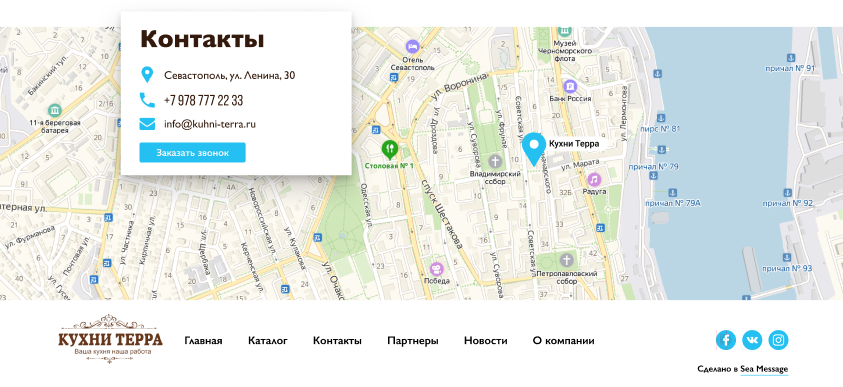The height and width of the screenshot is (387, 843).
Task: Click the info@kuhni-terra.ru email link
Action: point(210,125)
